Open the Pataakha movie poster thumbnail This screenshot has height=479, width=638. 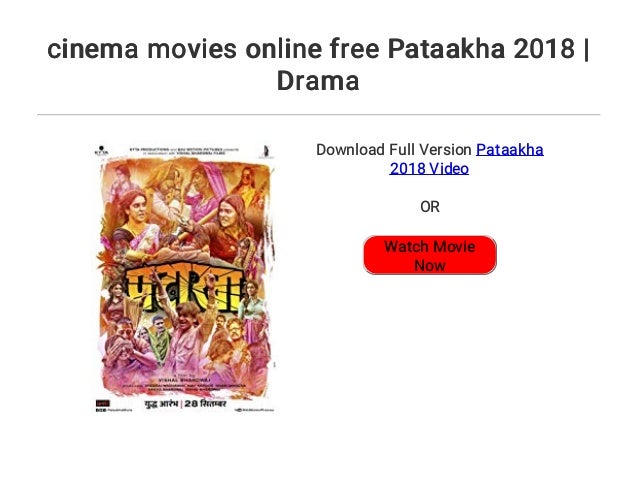(185, 279)
